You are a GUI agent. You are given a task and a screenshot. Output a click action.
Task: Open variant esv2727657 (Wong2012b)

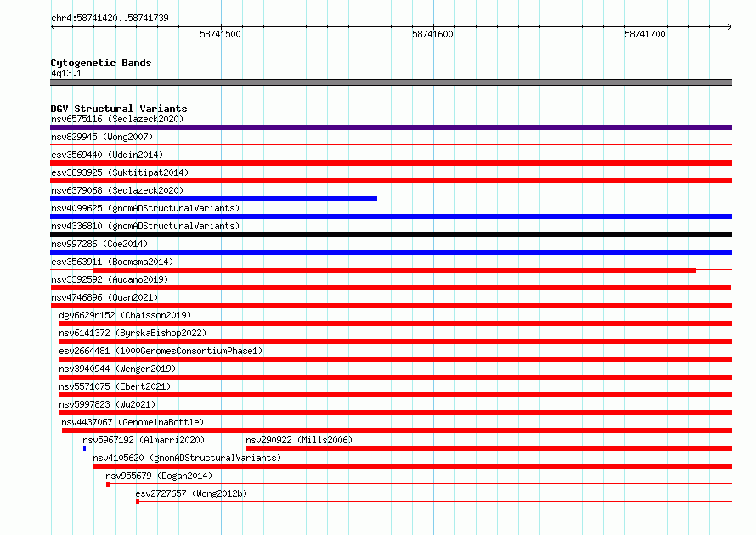coord(191,493)
